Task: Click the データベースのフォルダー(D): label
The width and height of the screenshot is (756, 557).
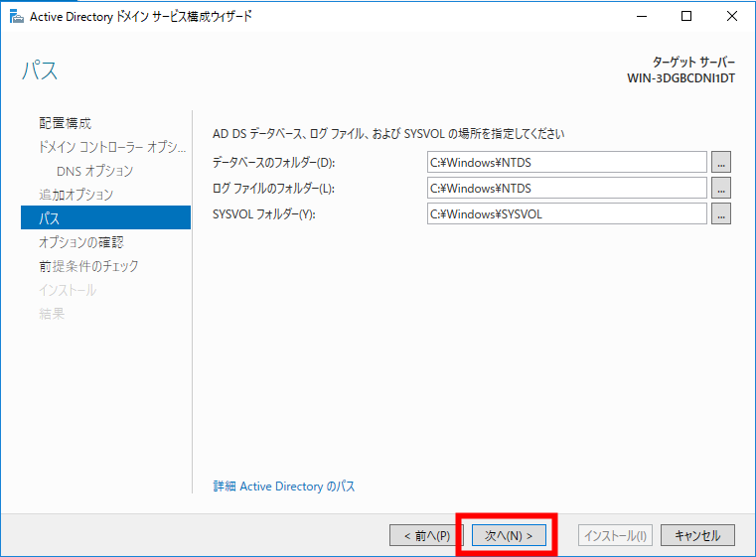Action: click(274, 163)
